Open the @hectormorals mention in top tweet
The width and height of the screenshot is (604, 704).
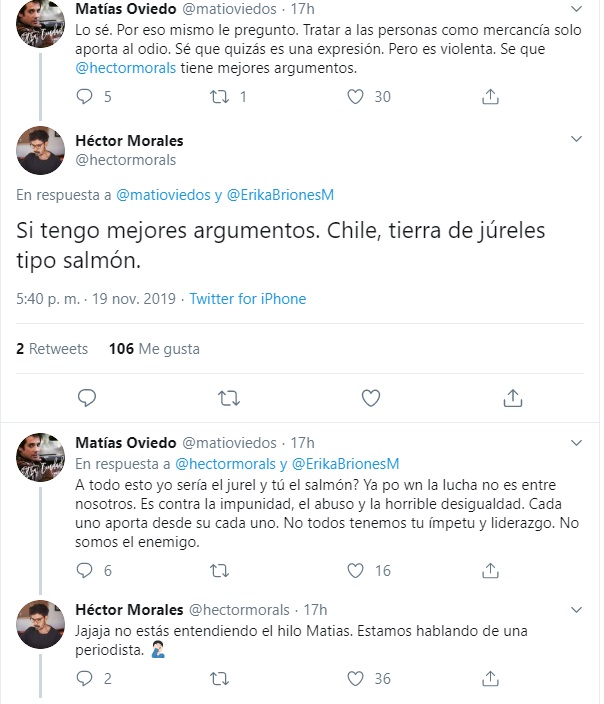point(125,68)
